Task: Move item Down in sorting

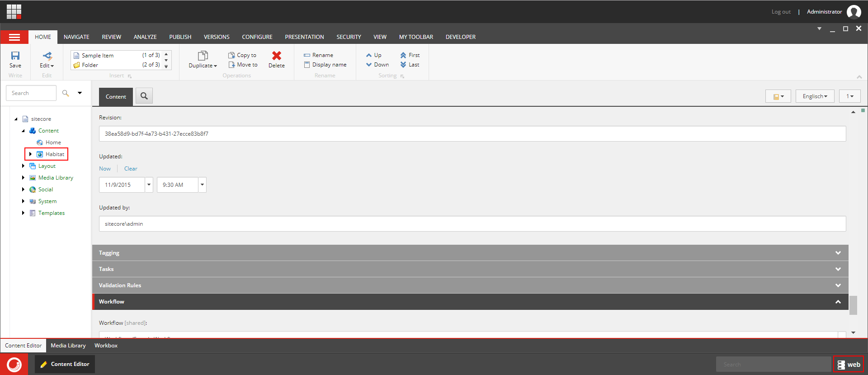Action: (x=377, y=65)
